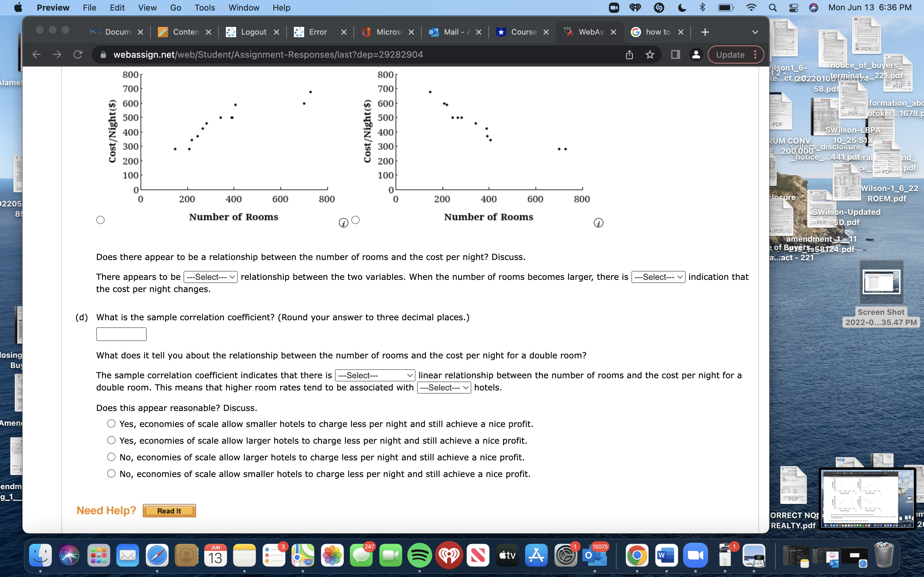Click the page reload icon in the toolbar
Screen dimensions: 924x577
78,54
